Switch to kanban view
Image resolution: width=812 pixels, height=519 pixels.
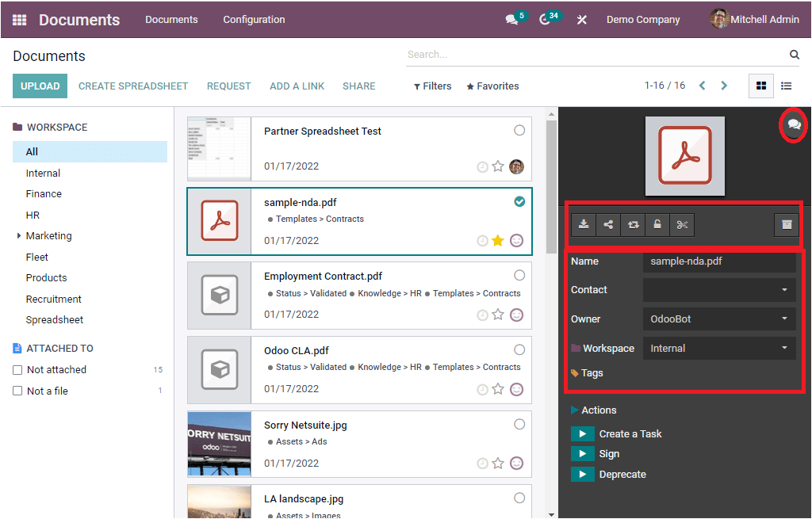(x=760, y=86)
